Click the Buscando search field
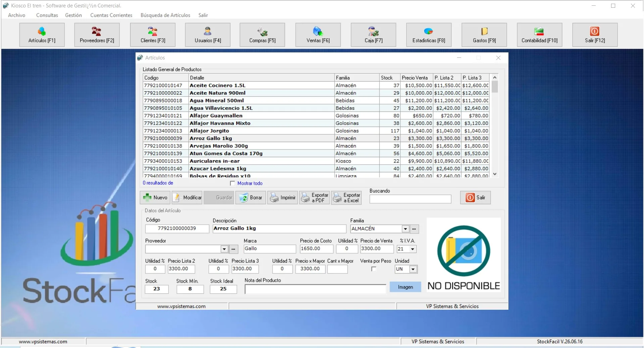Viewport: 644px width, 348px height. coord(410,199)
